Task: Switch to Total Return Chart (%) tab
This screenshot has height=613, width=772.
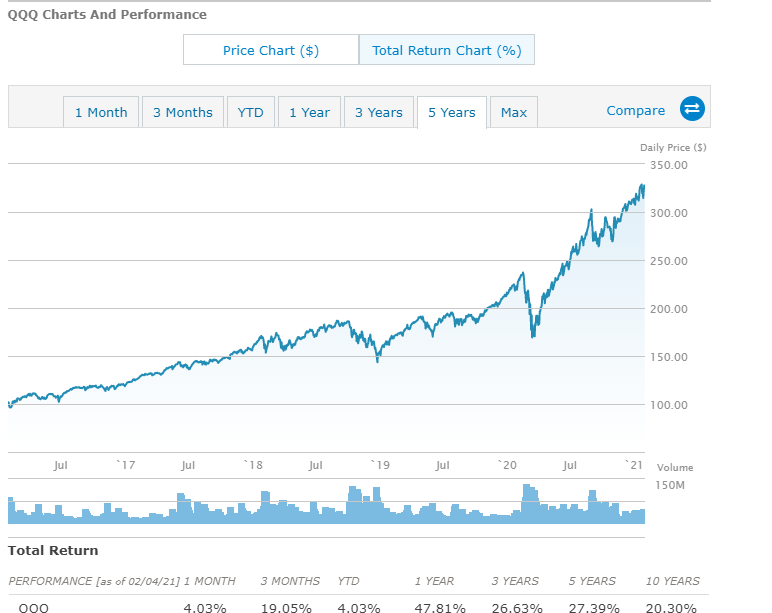Action: point(447,50)
